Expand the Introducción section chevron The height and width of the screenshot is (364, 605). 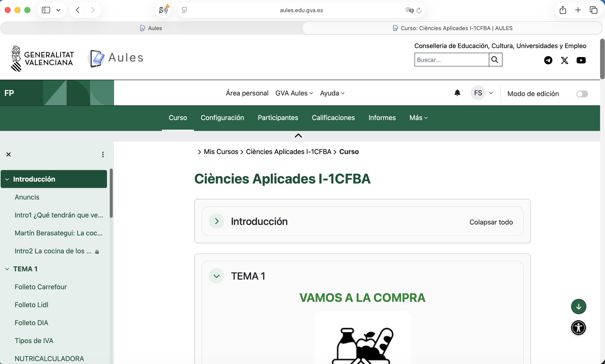217,221
